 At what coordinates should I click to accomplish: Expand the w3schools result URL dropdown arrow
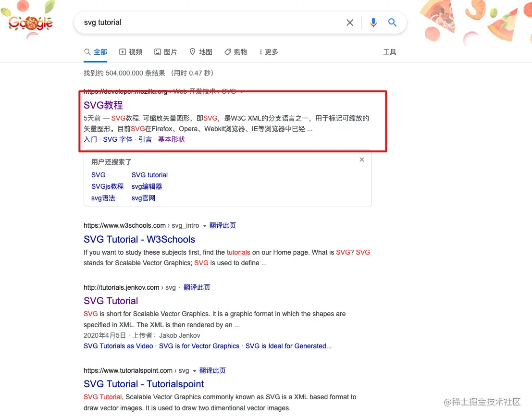pyautogui.click(x=205, y=226)
